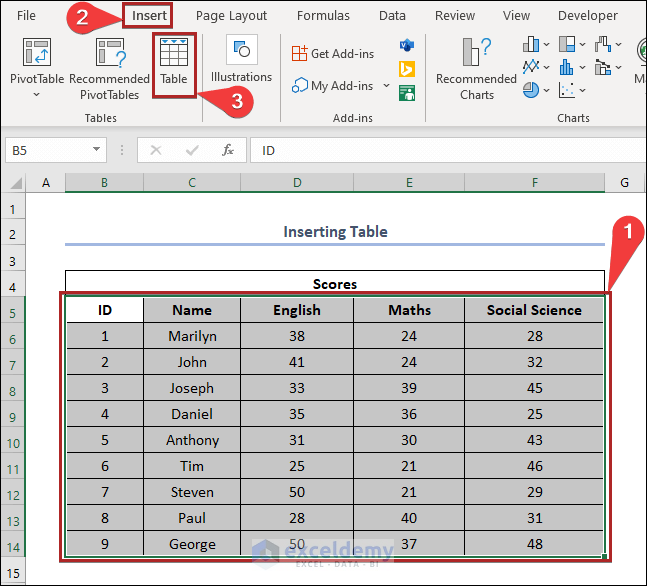The image size is (647, 586).
Task: Click the People Graph add-in icon
Action: coord(407,93)
